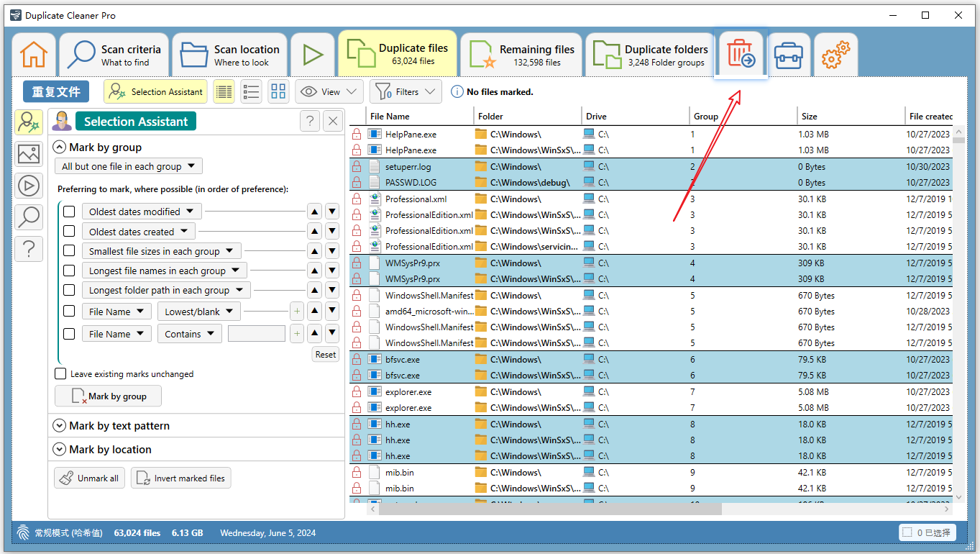Add condition plus for Lowest/blank row

(x=297, y=312)
